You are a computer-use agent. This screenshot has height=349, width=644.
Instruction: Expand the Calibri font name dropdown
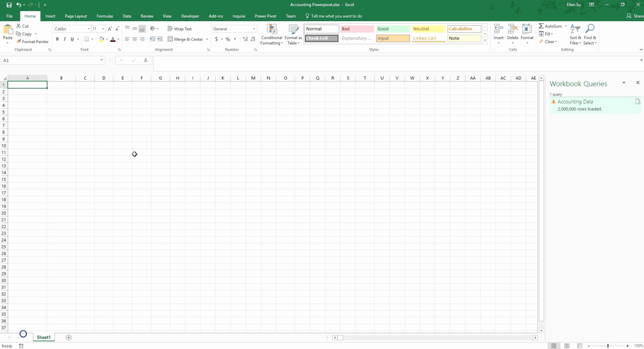pyautogui.click(x=89, y=29)
